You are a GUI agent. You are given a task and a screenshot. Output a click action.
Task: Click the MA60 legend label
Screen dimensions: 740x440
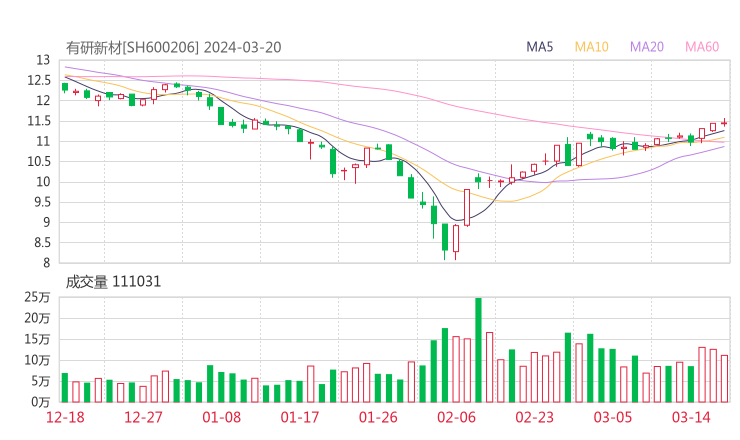702,47
